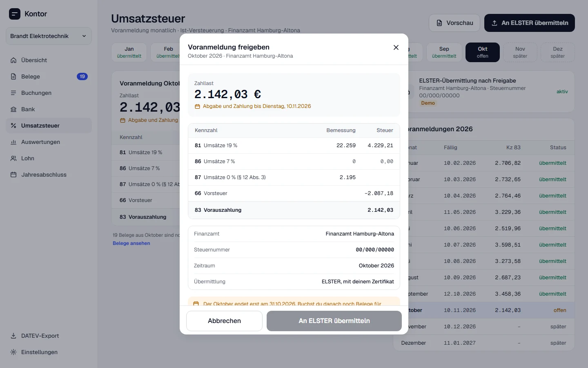Select the Nov später month tab
Viewport: 588px width, 368px height.
520,52
